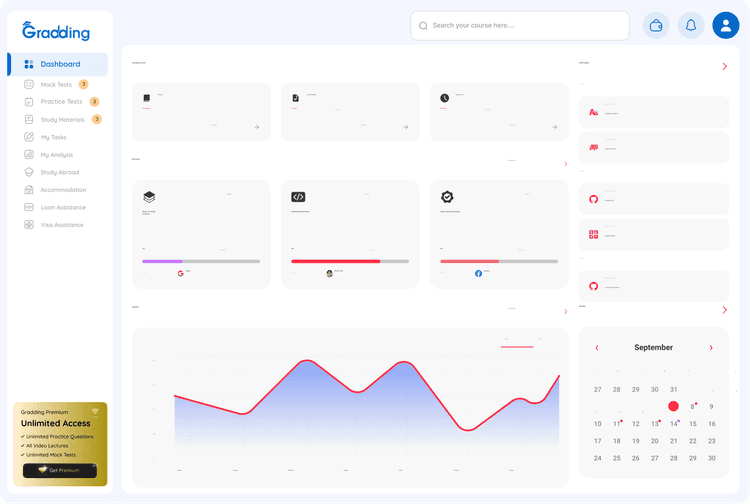The width and height of the screenshot is (750, 504).
Task: Click the search your course field
Action: point(520,25)
